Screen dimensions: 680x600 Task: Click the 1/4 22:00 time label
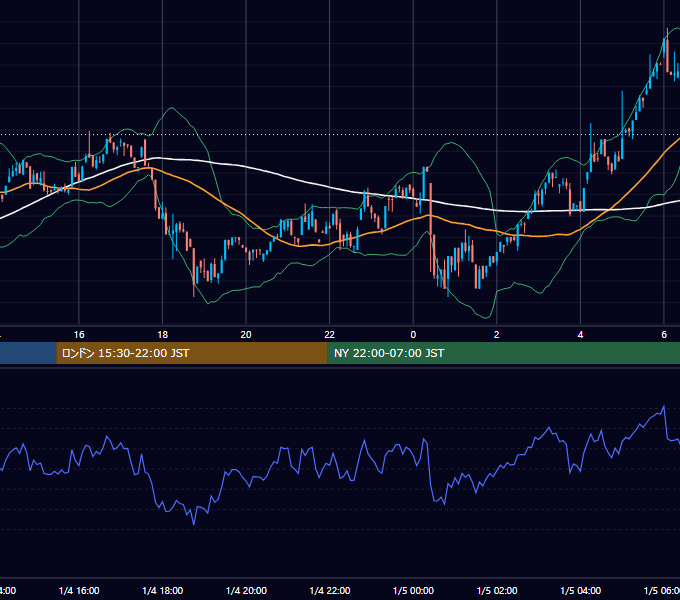(x=330, y=591)
